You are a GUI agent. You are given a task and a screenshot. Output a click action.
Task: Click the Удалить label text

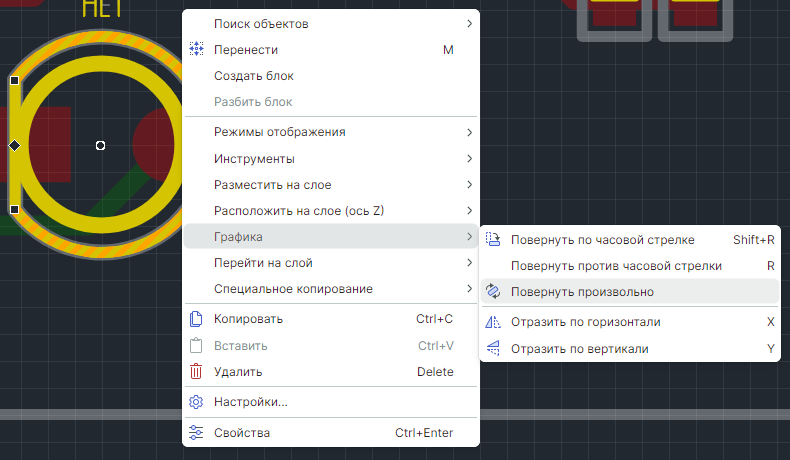[238, 372]
